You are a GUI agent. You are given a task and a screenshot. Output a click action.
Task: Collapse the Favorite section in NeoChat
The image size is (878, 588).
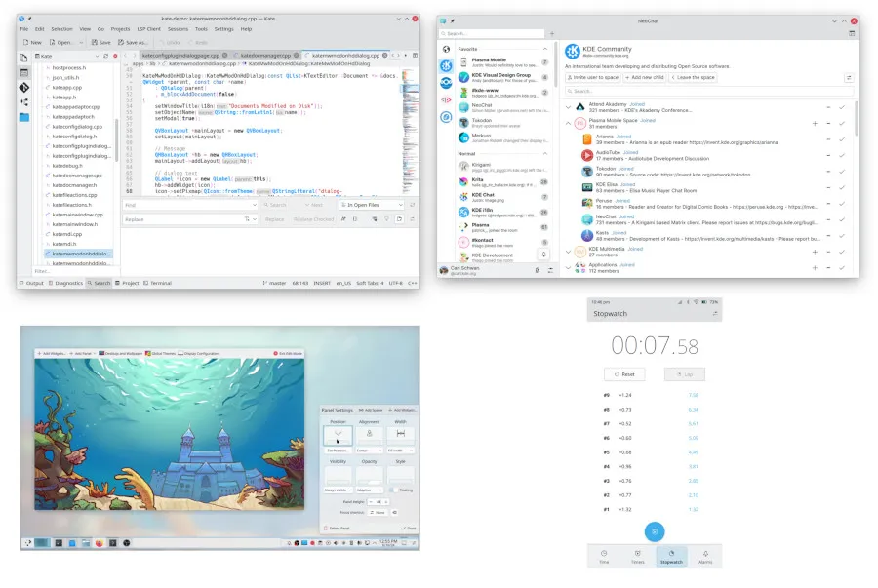544,49
